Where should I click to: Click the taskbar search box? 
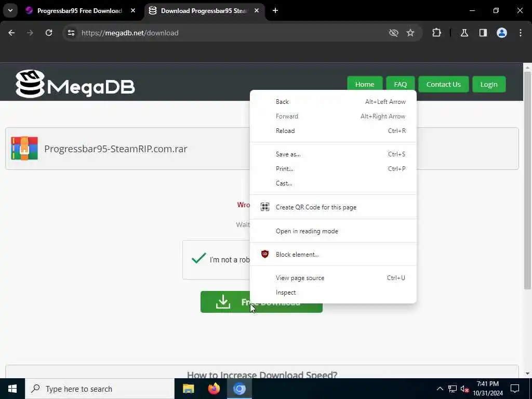100,389
